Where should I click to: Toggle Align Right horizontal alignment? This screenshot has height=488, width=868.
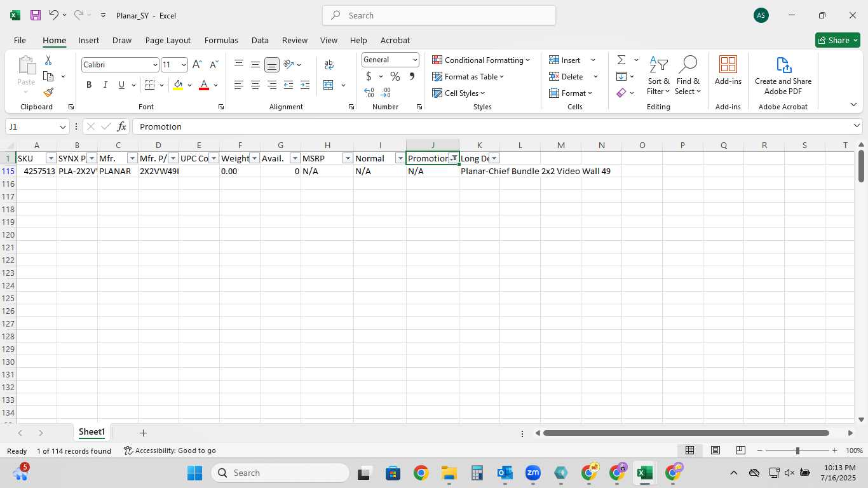(x=272, y=85)
